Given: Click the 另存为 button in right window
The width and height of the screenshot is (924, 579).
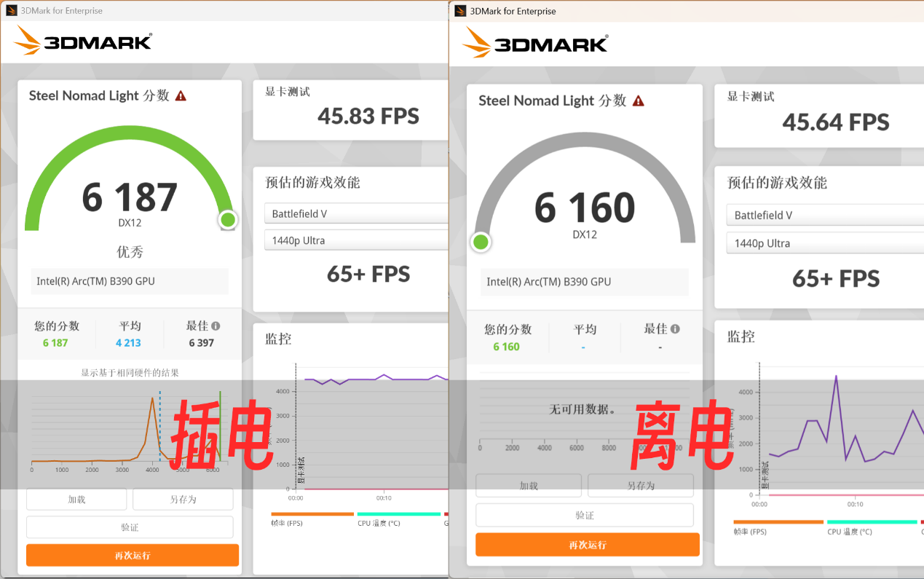Looking at the screenshot, I should (641, 486).
